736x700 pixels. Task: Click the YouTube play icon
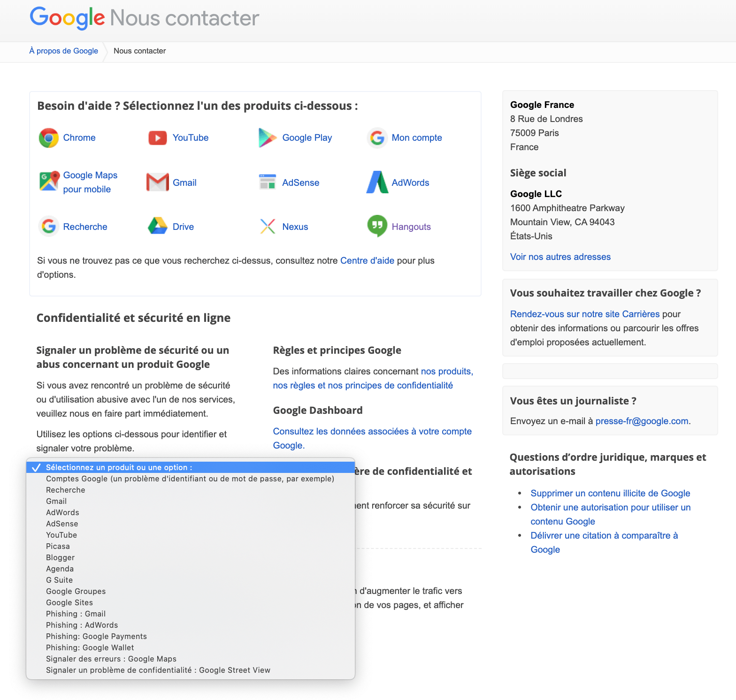coord(158,138)
